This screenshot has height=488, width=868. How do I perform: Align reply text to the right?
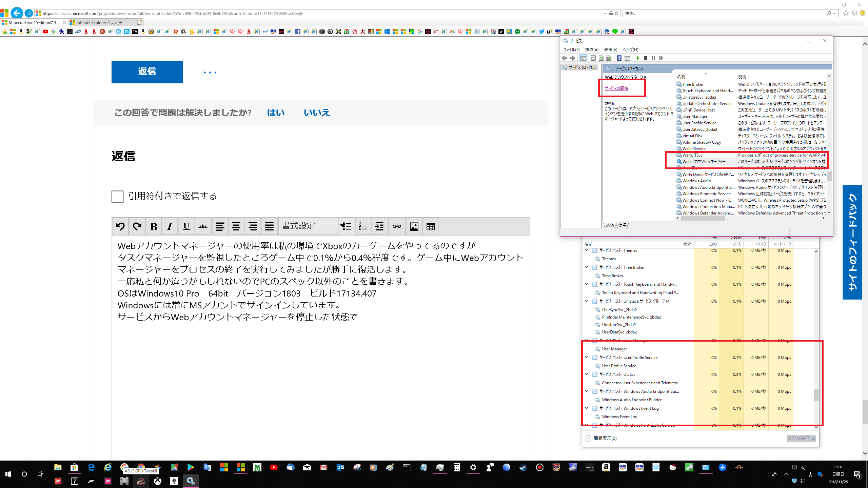(x=253, y=226)
